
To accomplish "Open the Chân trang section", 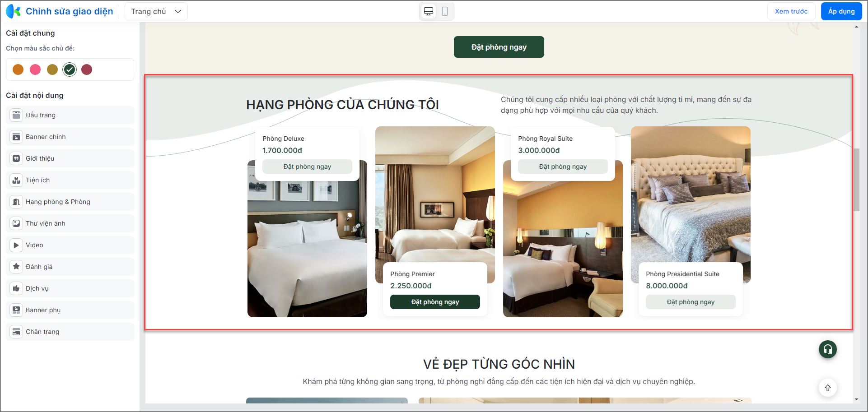I will [70, 332].
